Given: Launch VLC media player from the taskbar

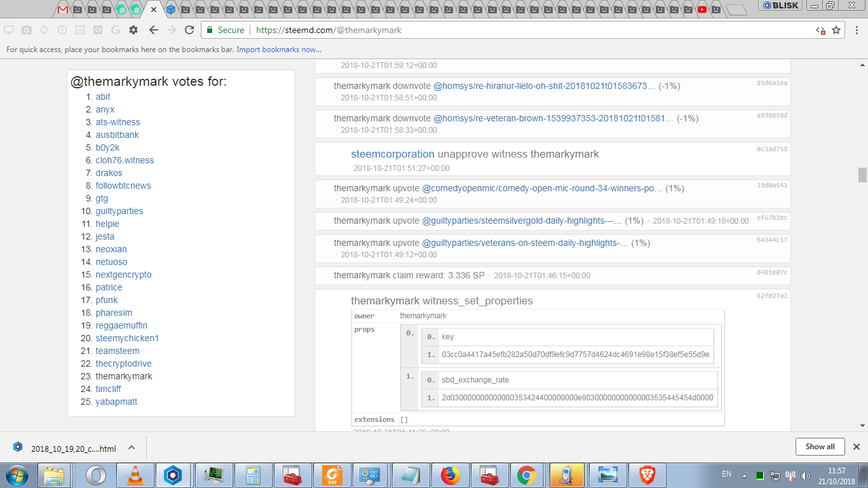Looking at the screenshot, I should click(x=135, y=475).
